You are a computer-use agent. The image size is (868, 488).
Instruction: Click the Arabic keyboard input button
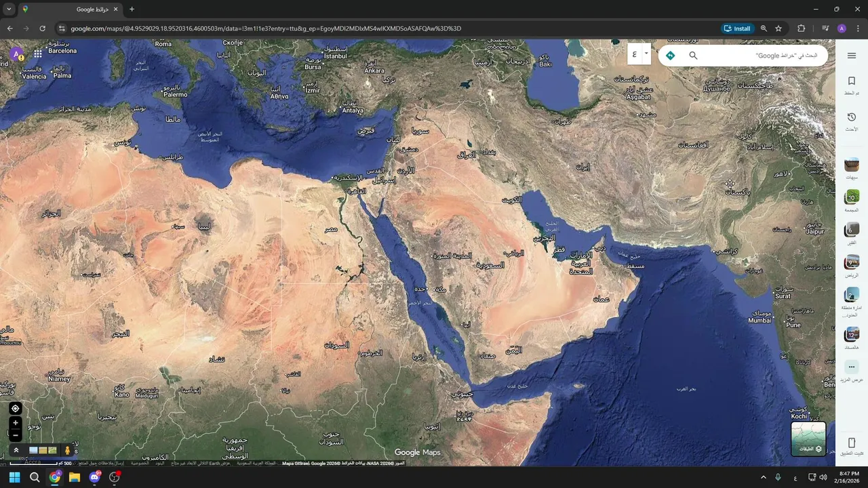[635, 54]
